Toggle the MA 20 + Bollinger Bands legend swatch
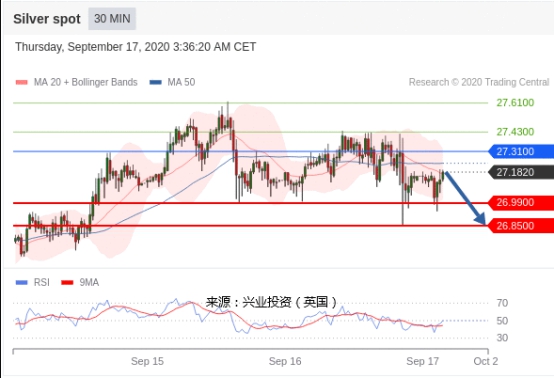Image resolution: width=554 pixels, height=378 pixels. coord(22,82)
